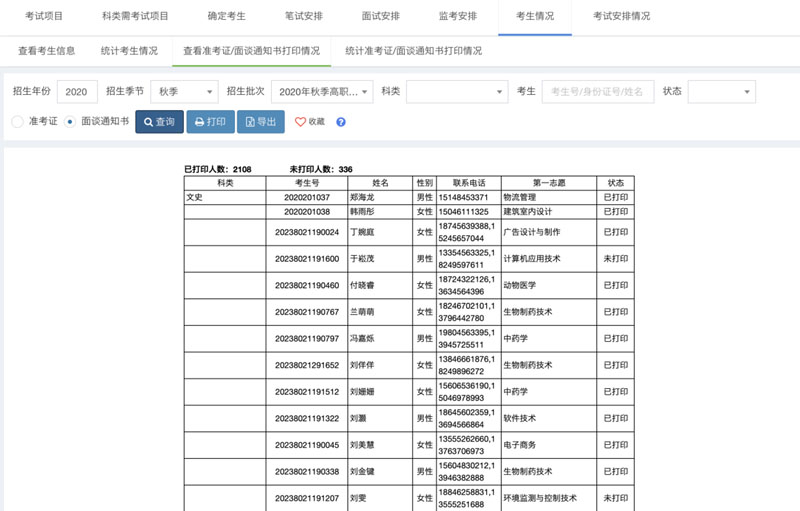800x511 pixels.
Task: Expand the 状态 dropdown
Action: pyautogui.click(x=718, y=92)
